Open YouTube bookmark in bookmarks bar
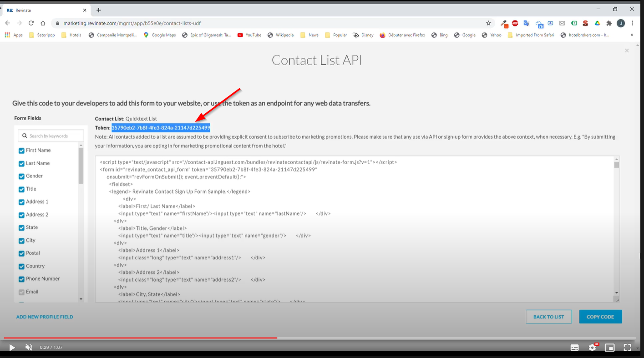644x358 pixels. point(249,35)
